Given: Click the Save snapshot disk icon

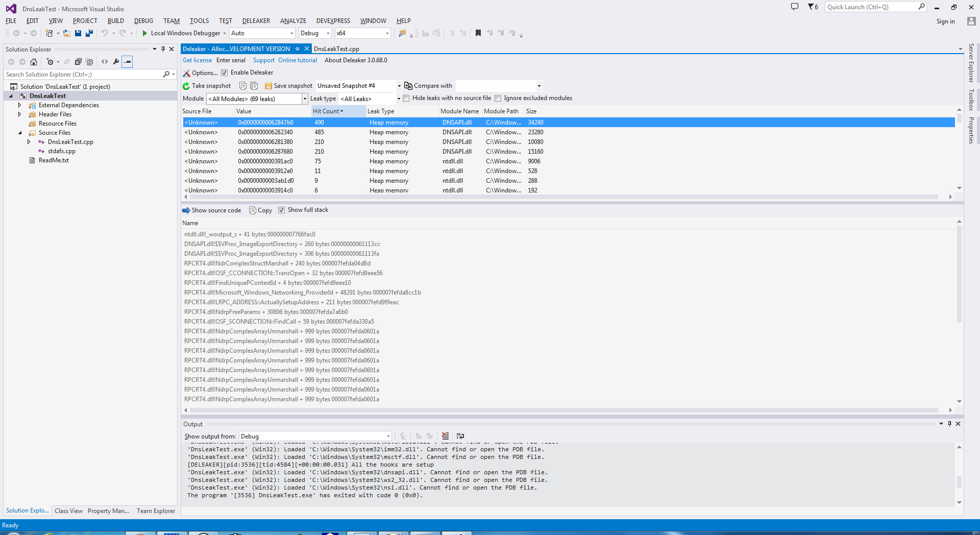Looking at the screenshot, I should click(x=268, y=86).
